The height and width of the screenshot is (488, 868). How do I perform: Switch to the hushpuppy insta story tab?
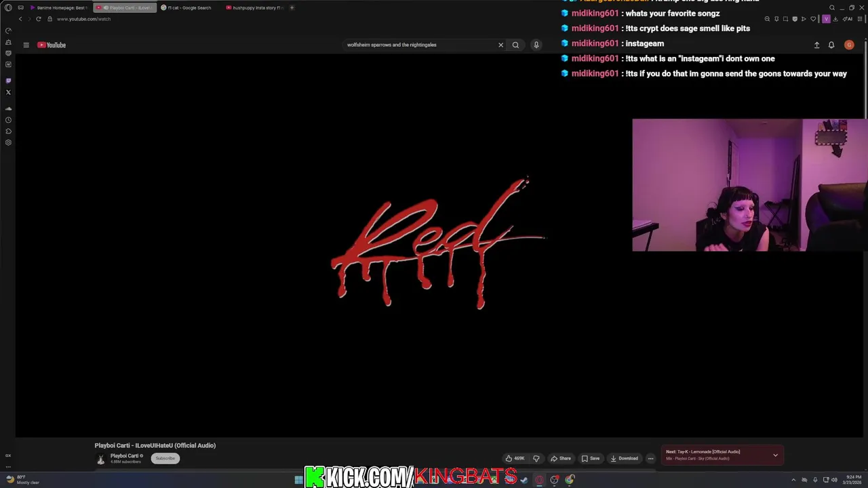(x=254, y=7)
